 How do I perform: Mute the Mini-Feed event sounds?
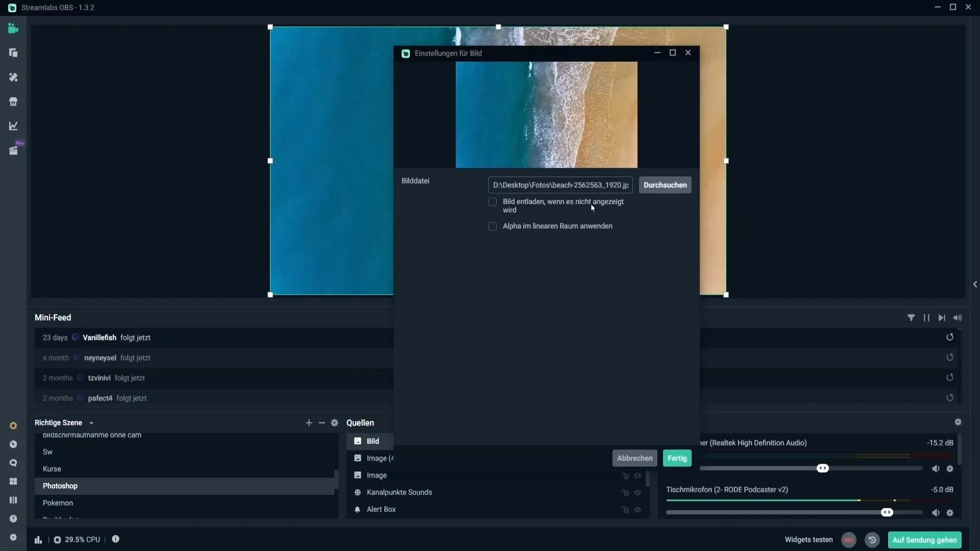[958, 318]
